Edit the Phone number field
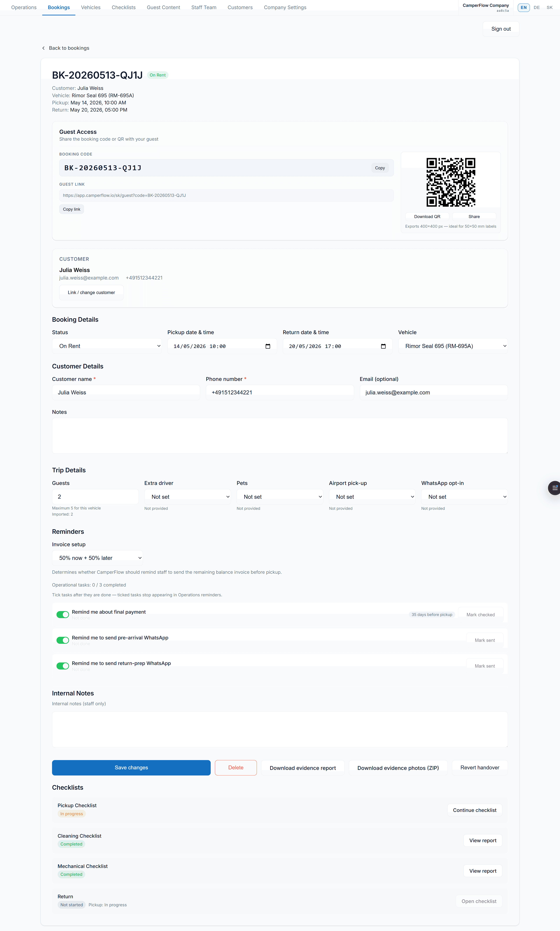560x931 pixels. pos(280,393)
